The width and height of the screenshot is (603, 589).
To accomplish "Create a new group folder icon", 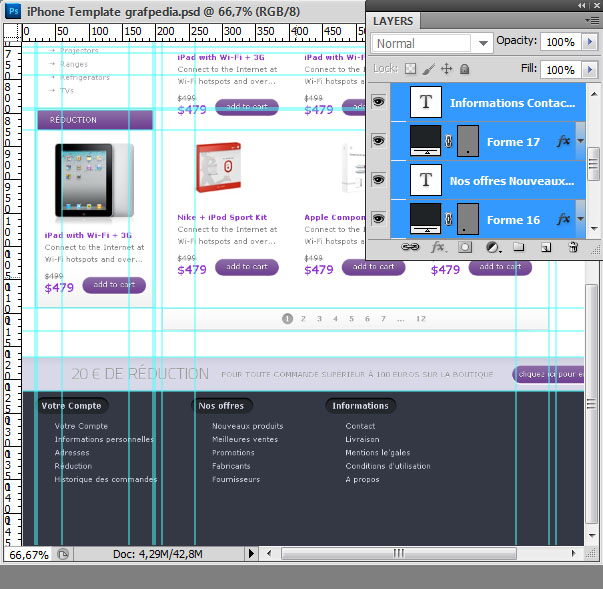I will pyautogui.click(x=519, y=247).
